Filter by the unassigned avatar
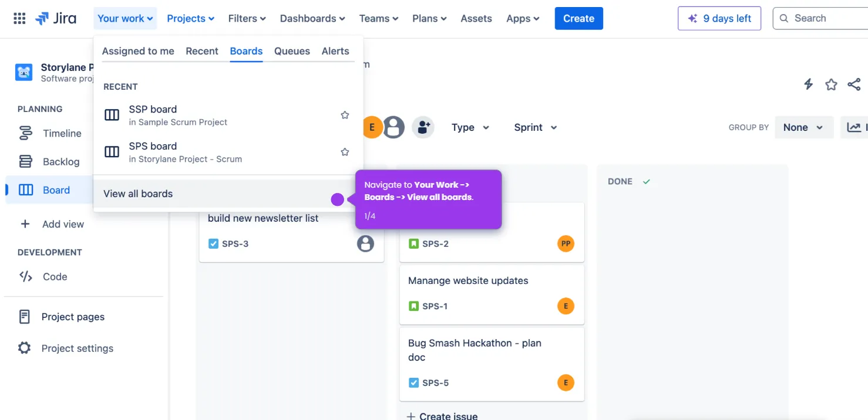Image resolution: width=868 pixels, height=420 pixels. (394, 127)
